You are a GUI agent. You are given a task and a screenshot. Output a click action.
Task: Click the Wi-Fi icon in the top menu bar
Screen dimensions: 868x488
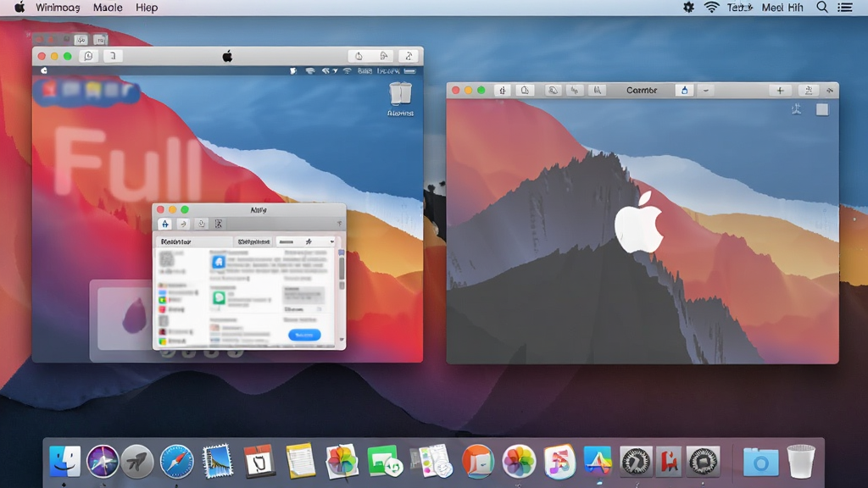pyautogui.click(x=711, y=7)
